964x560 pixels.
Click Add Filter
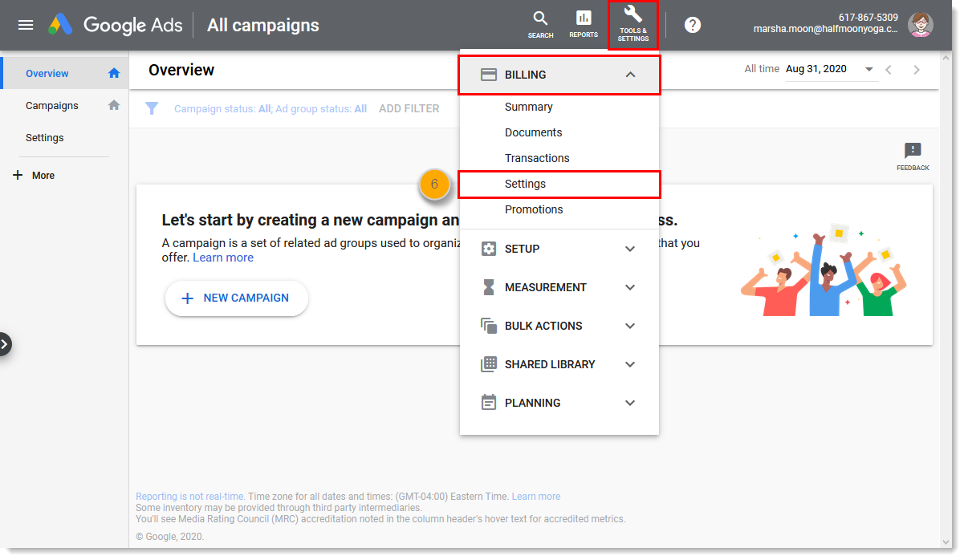(409, 108)
